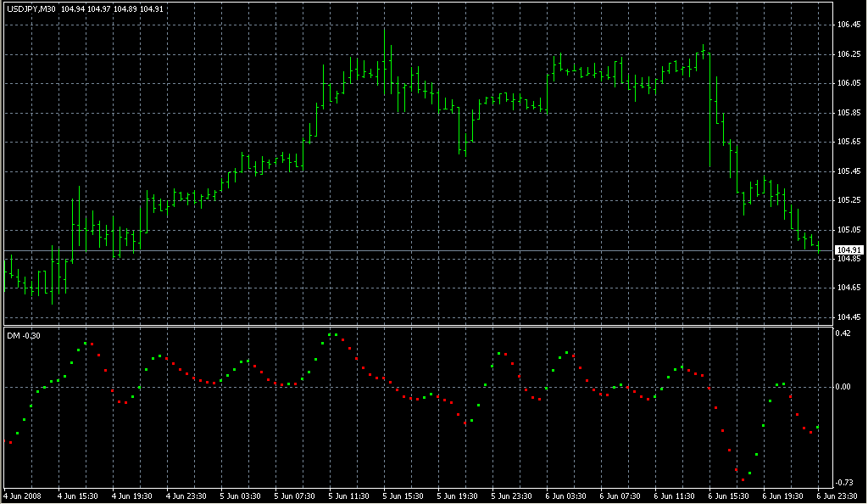Screen dimensions: 868x504
Task: Click the 4 Jun 2008 date label
Action: (23, 496)
